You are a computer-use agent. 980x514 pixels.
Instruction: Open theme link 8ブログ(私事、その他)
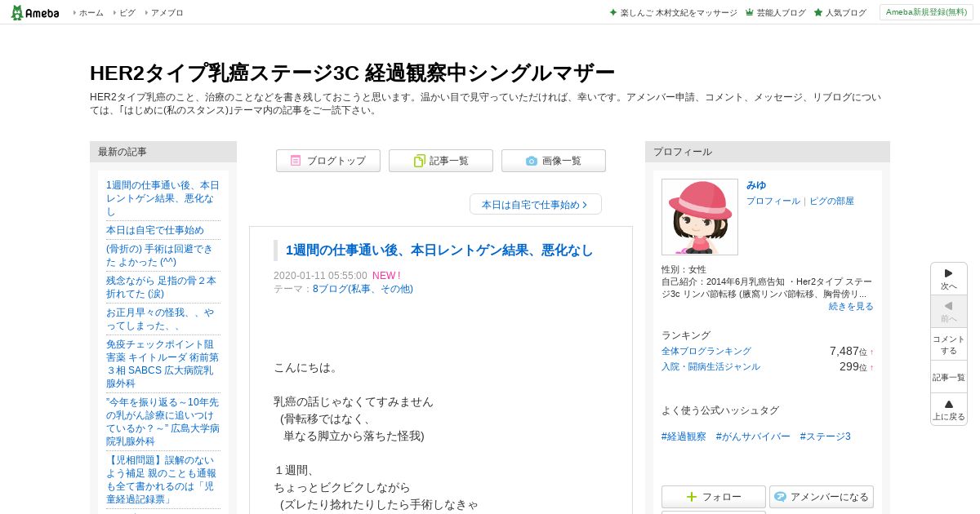point(363,289)
